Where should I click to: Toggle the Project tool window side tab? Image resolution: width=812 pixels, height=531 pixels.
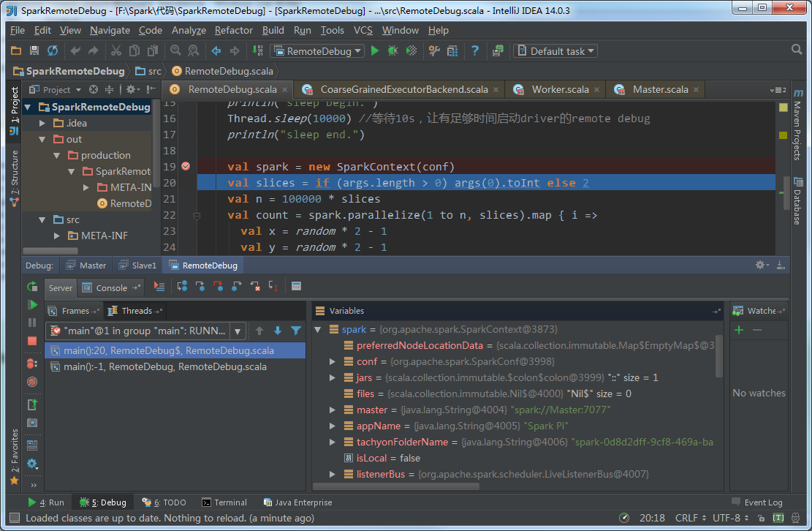point(14,110)
